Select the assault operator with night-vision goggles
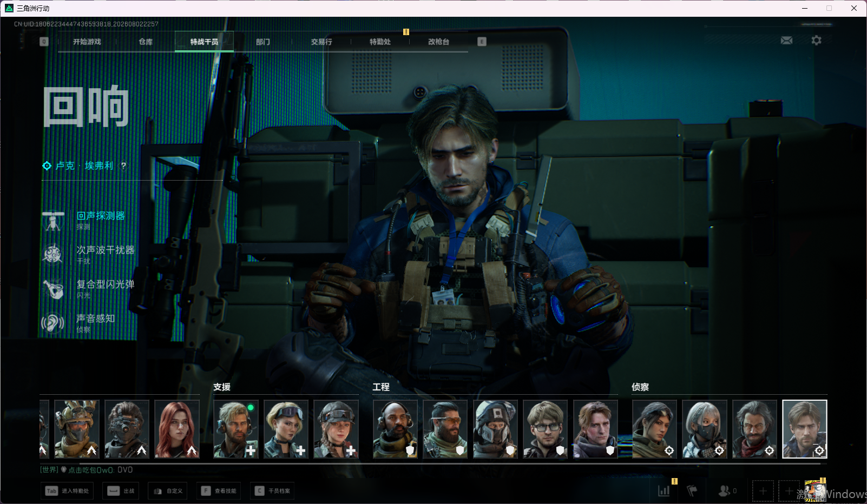The height and width of the screenshot is (504, 867). coord(127,429)
